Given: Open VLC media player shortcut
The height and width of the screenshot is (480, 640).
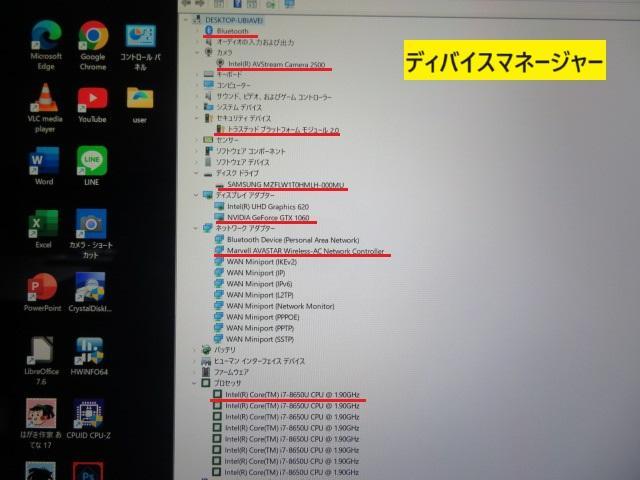Looking at the screenshot, I should click(45, 108).
